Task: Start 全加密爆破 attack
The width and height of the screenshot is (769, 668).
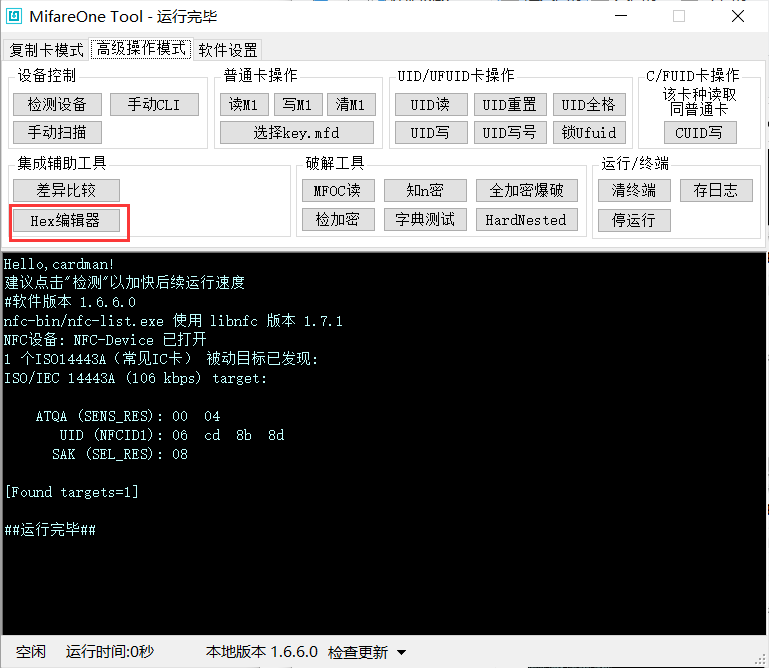Action: [x=527, y=190]
